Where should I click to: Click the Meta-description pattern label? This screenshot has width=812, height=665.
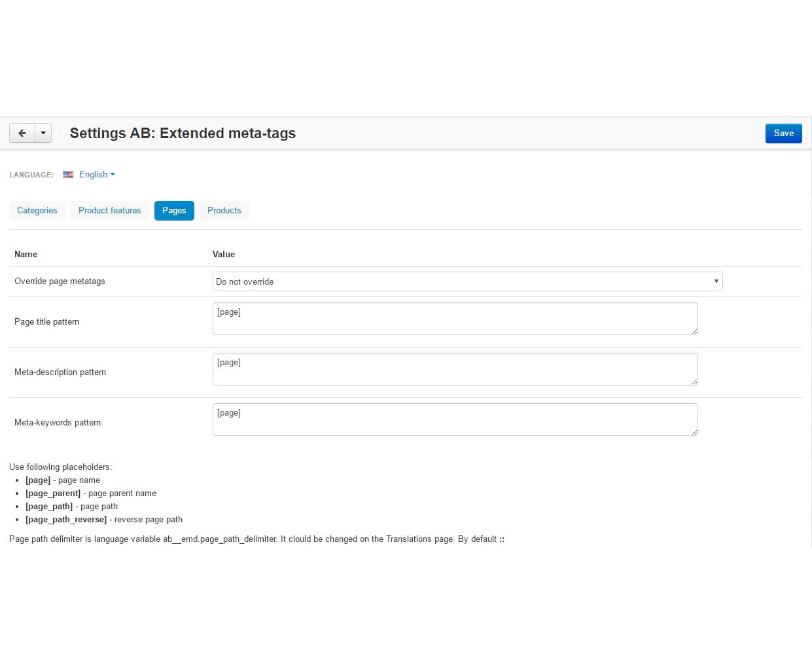click(60, 372)
